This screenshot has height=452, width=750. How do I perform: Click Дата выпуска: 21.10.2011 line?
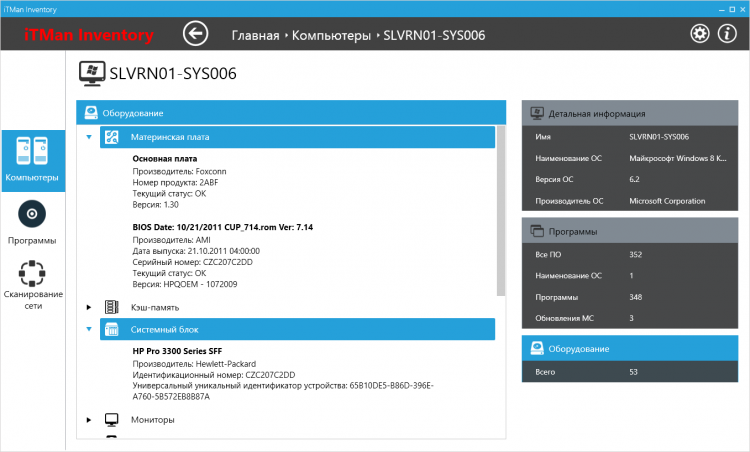[x=196, y=251]
